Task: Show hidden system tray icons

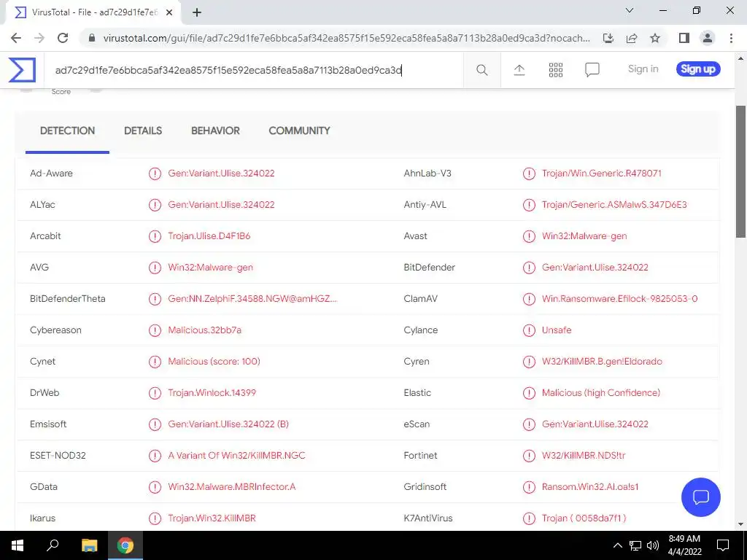Action: click(x=617, y=545)
